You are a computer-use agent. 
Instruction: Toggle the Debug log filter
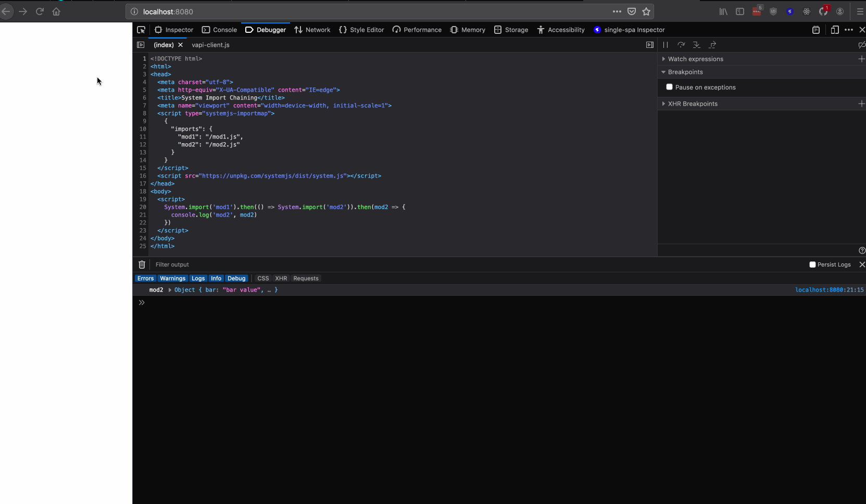pos(236,278)
